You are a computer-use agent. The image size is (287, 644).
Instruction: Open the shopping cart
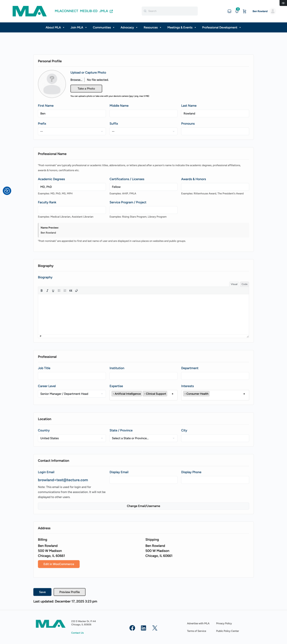(244, 11)
